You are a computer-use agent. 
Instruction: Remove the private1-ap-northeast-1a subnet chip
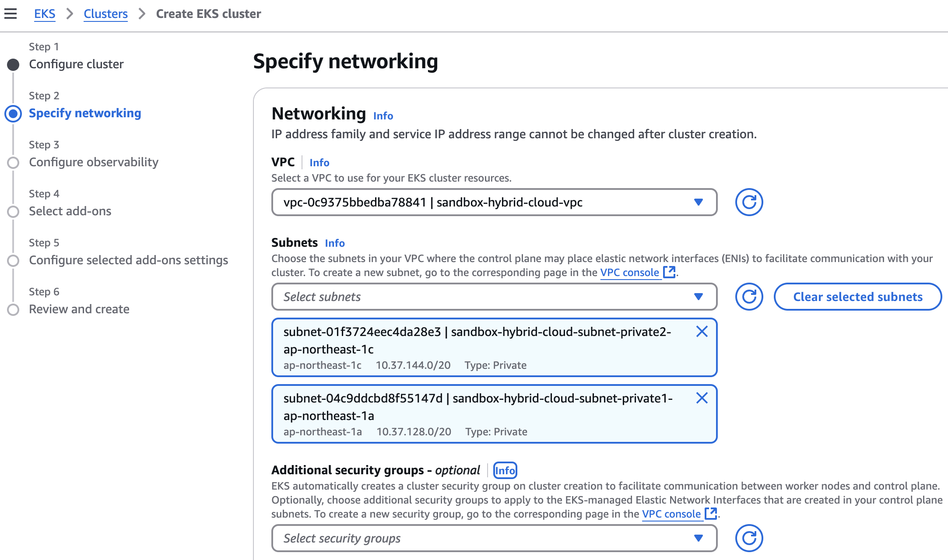pyautogui.click(x=702, y=398)
